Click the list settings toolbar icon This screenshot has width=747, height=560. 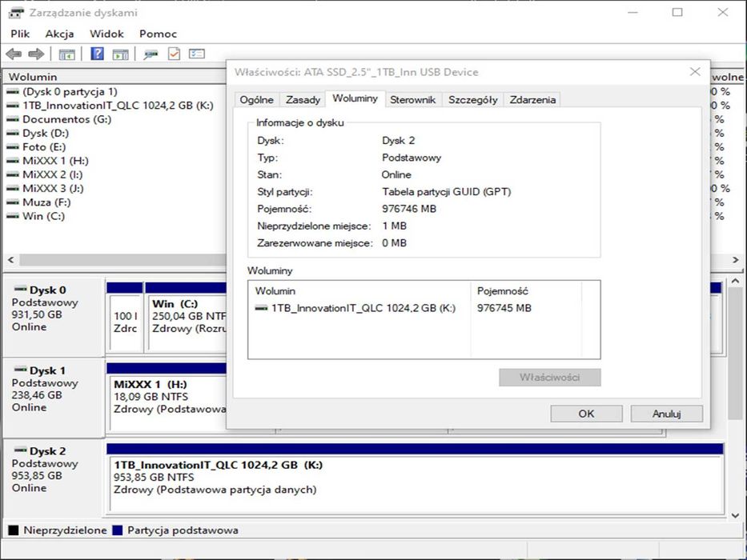click(x=197, y=54)
